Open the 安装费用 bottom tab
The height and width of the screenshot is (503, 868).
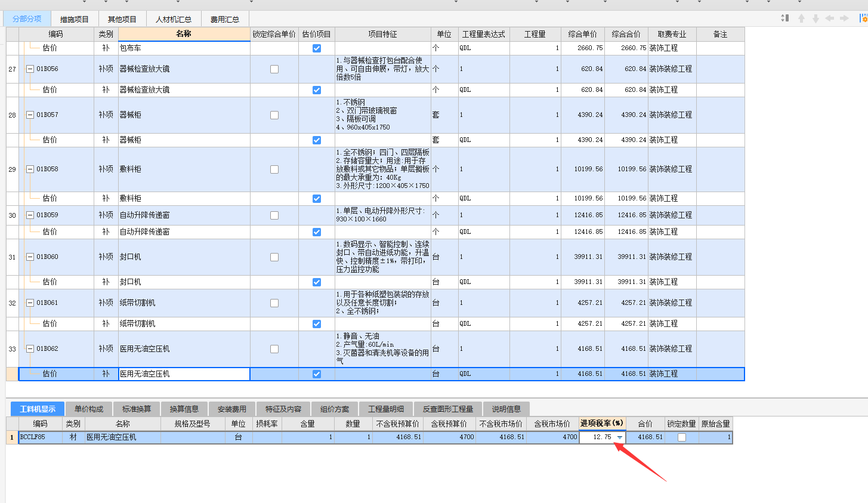(232, 409)
